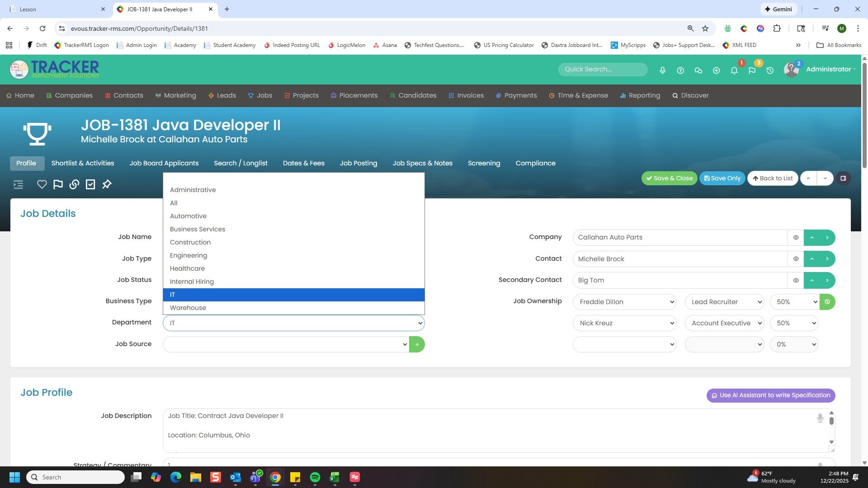View Secondary Contact via eye icon
Image resolution: width=868 pixels, height=488 pixels.
(x=796, y=281)
